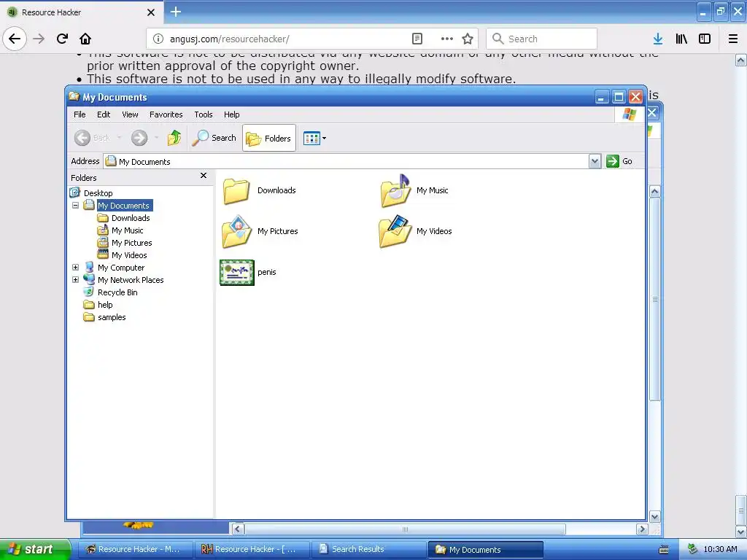Collapse My Documents tree node

pyautogui.click(x=75, y=205)
